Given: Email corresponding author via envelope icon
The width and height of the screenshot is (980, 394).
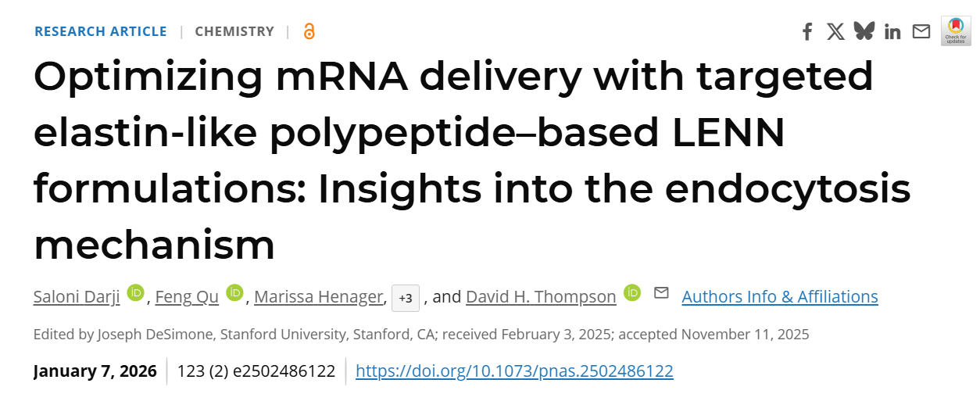Looking at the screenshot, I should (661, 293).
